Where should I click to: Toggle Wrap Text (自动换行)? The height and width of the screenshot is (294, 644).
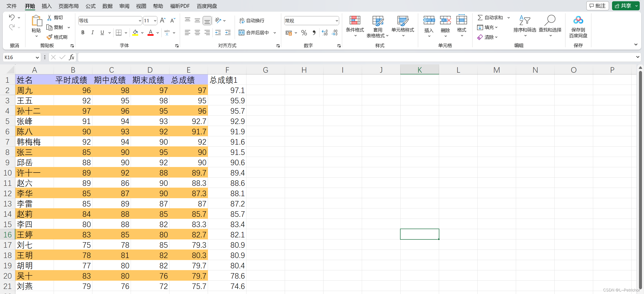pos(252,21)
